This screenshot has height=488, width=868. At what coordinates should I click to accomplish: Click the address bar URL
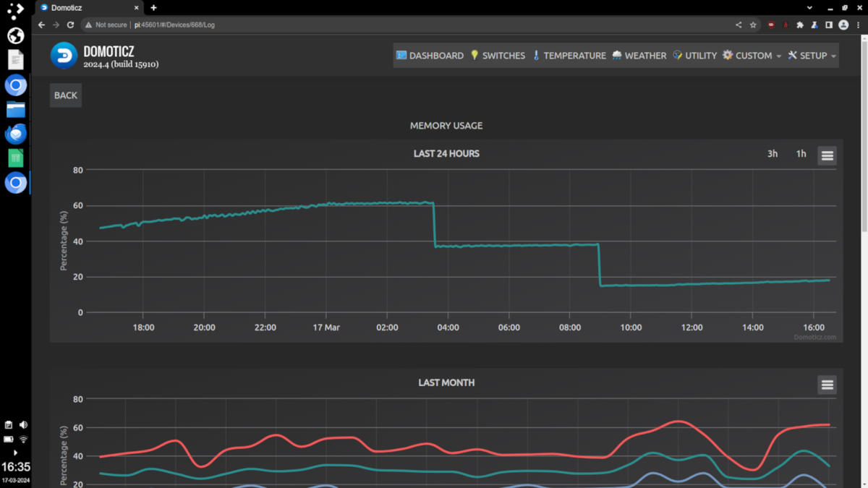point(174,25)
